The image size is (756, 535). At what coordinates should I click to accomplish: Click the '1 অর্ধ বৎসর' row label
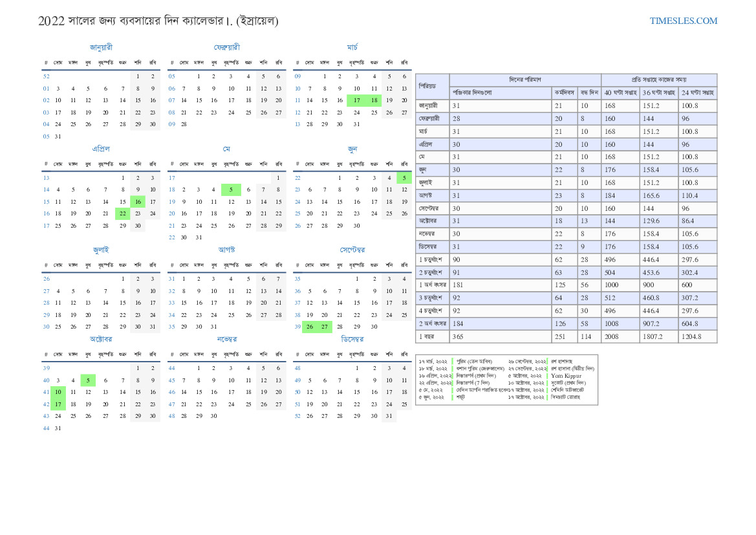click(432, 285)
